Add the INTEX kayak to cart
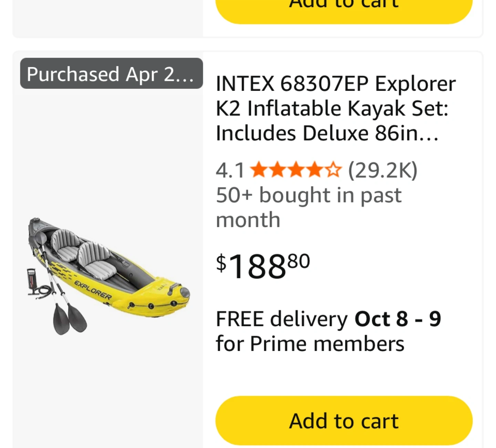The image size is (496, 448). (x=344, y=420)
